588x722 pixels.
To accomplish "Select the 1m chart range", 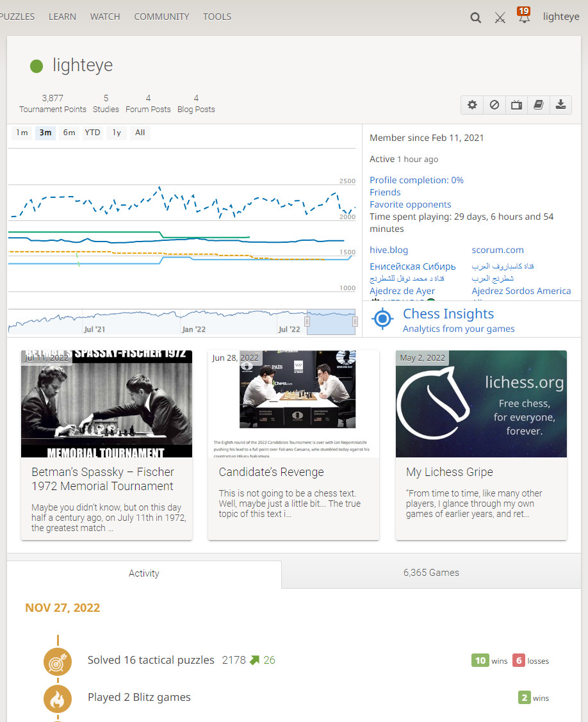I will point(22,133).
